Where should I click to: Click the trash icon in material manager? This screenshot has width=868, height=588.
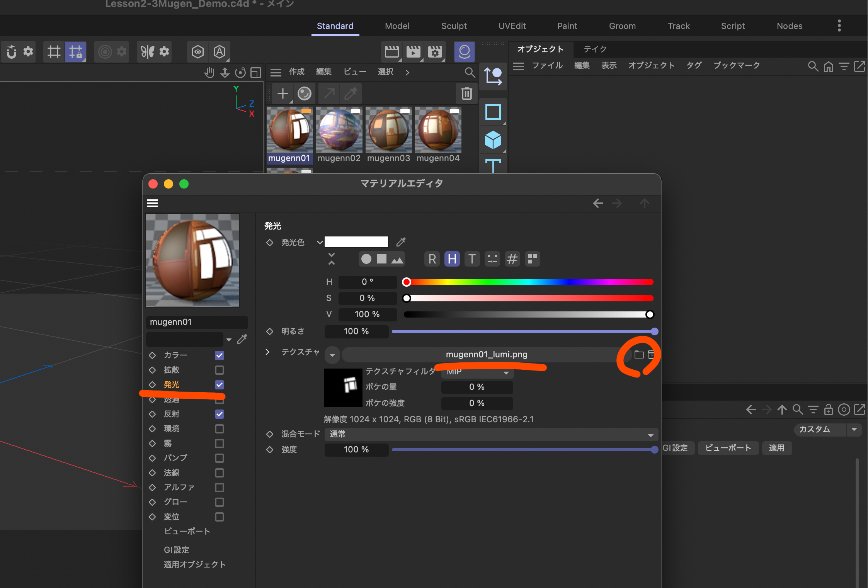[466, 93]
